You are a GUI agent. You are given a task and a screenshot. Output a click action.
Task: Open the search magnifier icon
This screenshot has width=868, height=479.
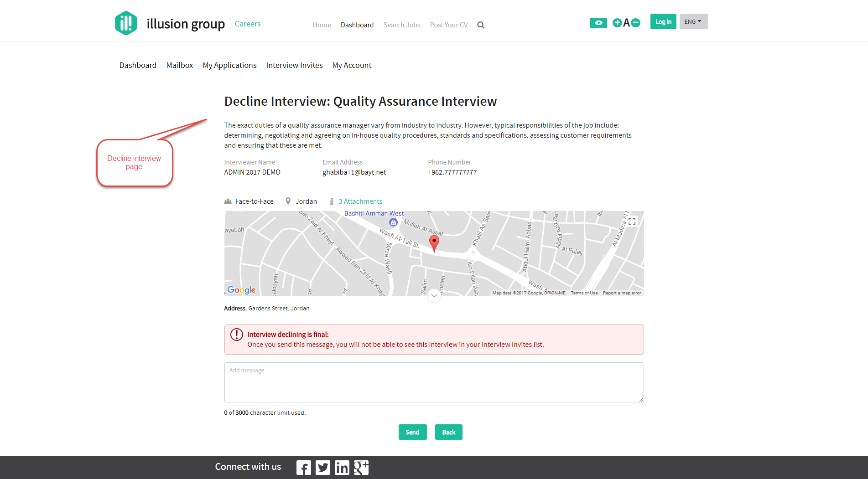[481, 25]
